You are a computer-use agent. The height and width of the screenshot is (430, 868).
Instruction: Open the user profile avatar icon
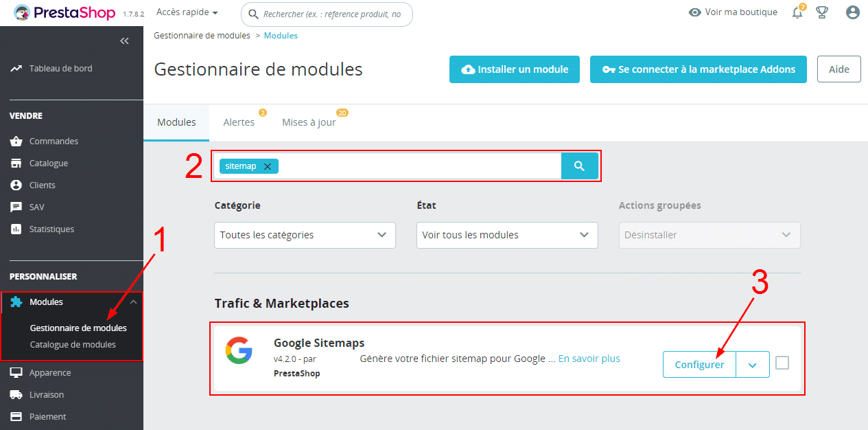852,12
